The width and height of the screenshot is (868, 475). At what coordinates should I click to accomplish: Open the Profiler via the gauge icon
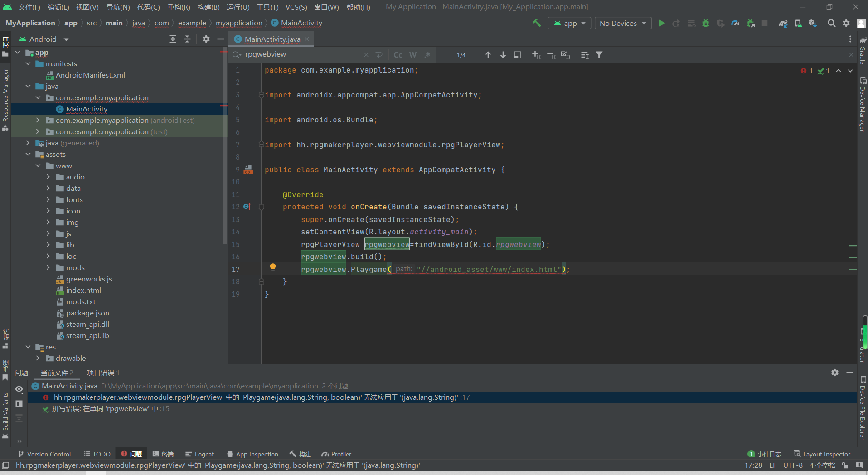[735, 23]
